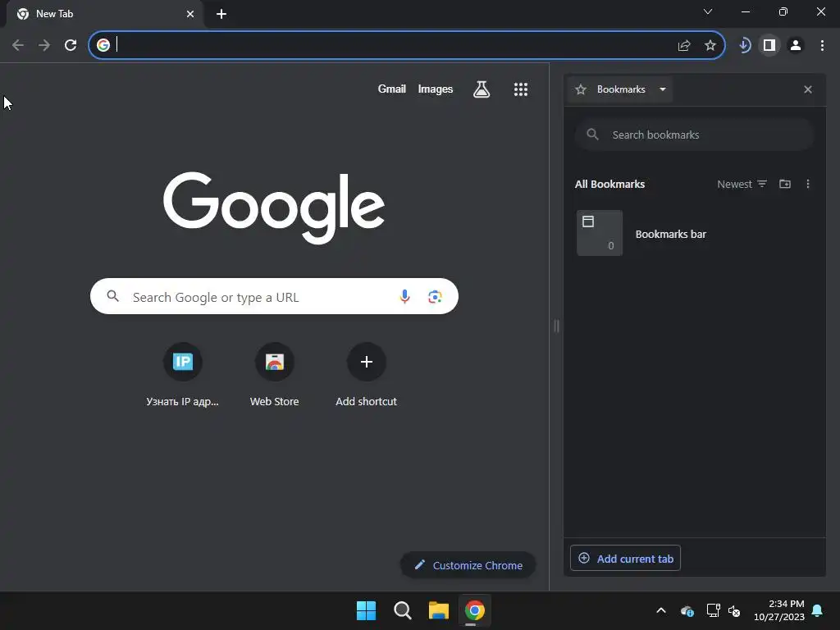The width and height of the screenshot is (840, 630).
Task: Open the Узнать IP адр... shortcut
Action: (x=183, y=375)
